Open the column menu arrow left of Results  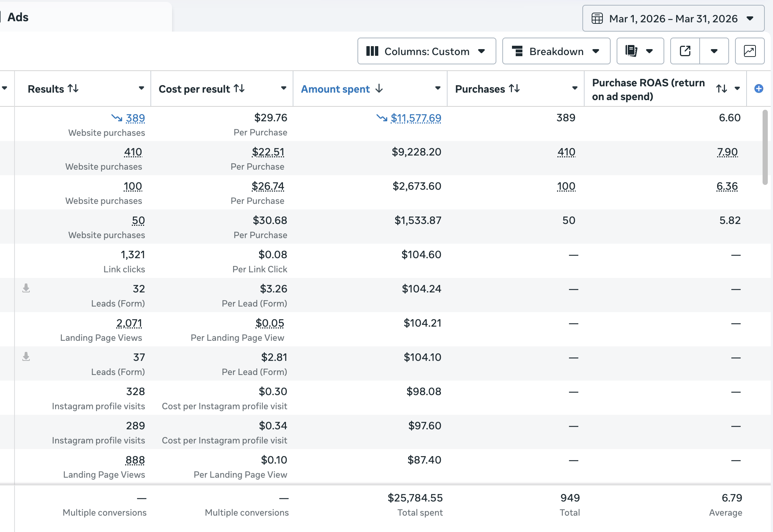click(x=4, y=88)
